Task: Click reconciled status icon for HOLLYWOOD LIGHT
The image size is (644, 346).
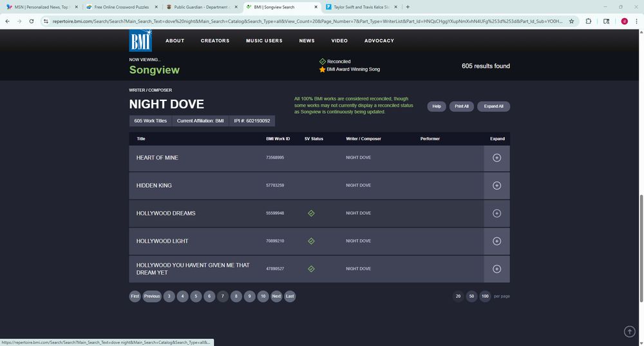Action: [x=311, y=241]
